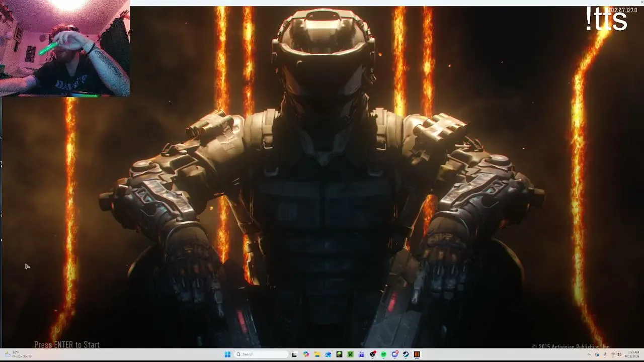Open OBS Studio from the taskbar
Image resolution: width=644 pixels, height=362 pixels.
pos(372,354)
